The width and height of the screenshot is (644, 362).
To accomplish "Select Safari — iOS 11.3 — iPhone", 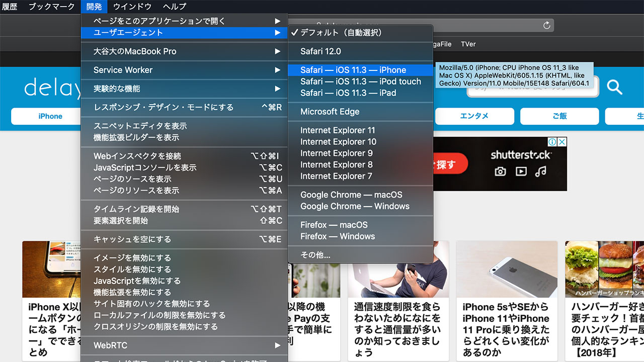I will (360, 70).
